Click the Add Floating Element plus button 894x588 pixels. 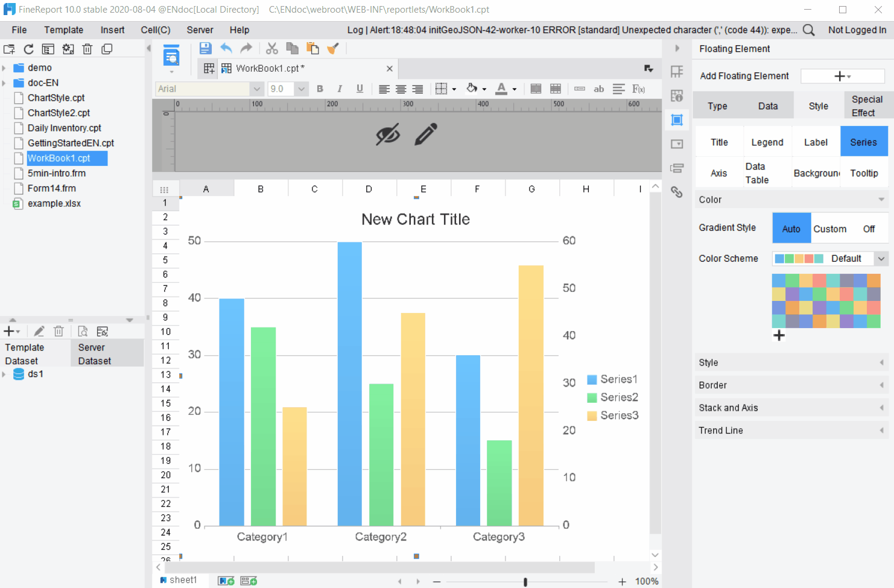click(x=843, y=76)
